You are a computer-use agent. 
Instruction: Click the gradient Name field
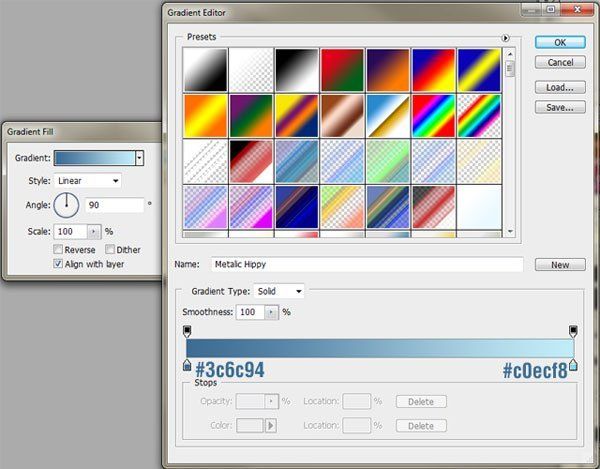[x=367, y=264]
